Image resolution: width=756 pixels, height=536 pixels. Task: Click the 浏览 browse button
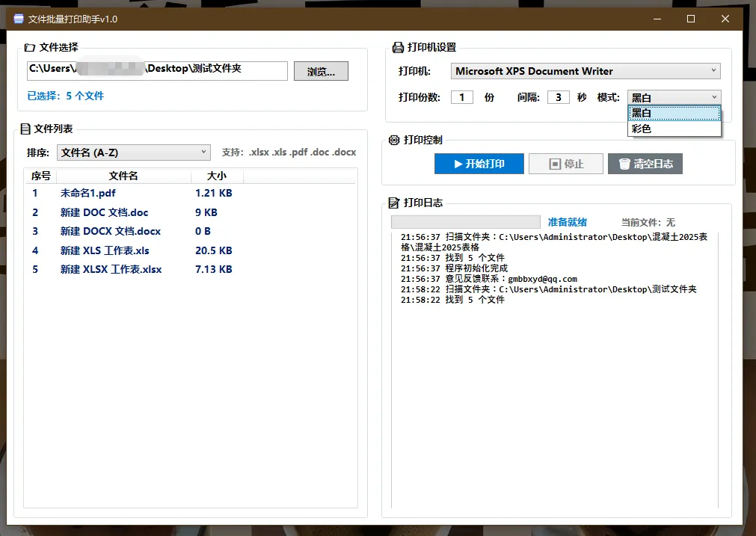pos(321,70)
